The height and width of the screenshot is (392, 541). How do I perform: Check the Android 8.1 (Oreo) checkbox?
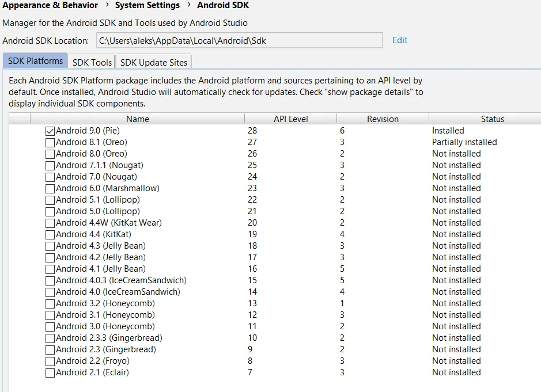click(50, 142)
